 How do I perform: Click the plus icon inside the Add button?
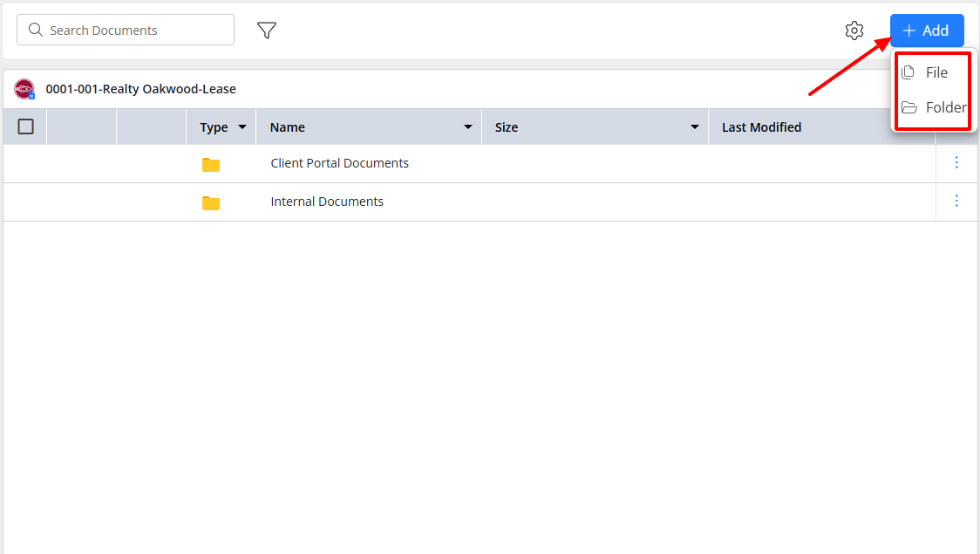pyautogui.click(x=909, y=30)
